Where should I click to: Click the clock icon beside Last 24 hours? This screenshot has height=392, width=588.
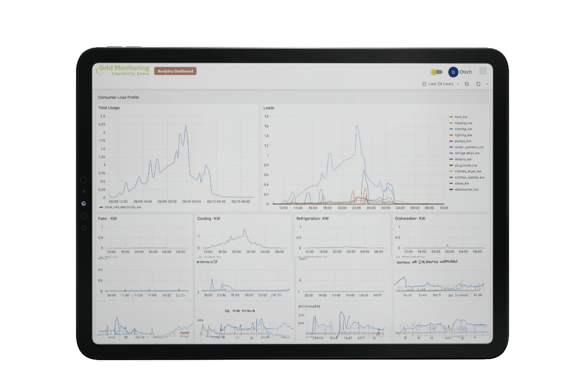(424, 84)
